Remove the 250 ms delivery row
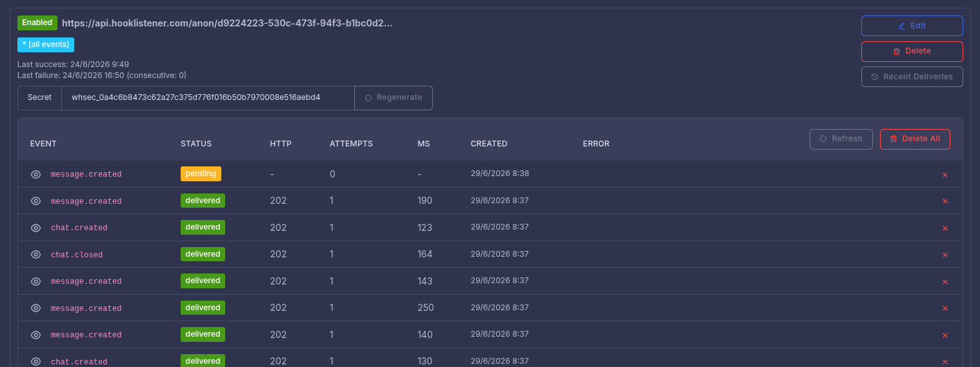 [945, 308]
